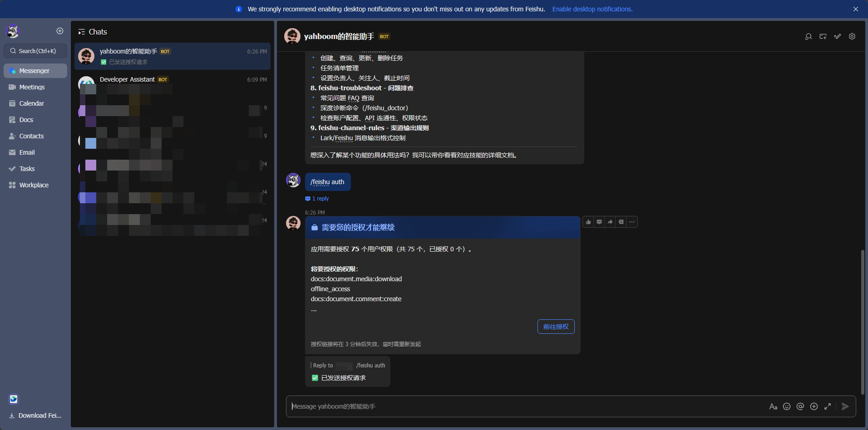Open the 1 reply thread link
Screen dimensions: 868x430
[x=317, y=199]
